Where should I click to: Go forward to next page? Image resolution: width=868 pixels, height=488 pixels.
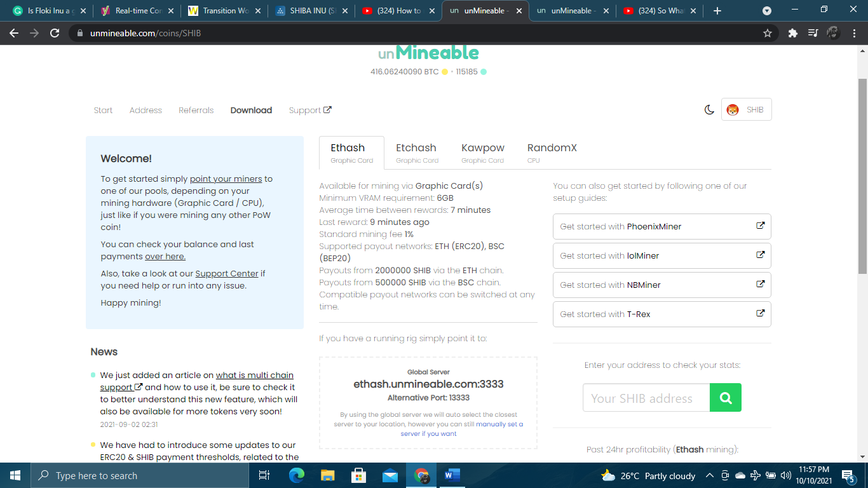(34, 33)
